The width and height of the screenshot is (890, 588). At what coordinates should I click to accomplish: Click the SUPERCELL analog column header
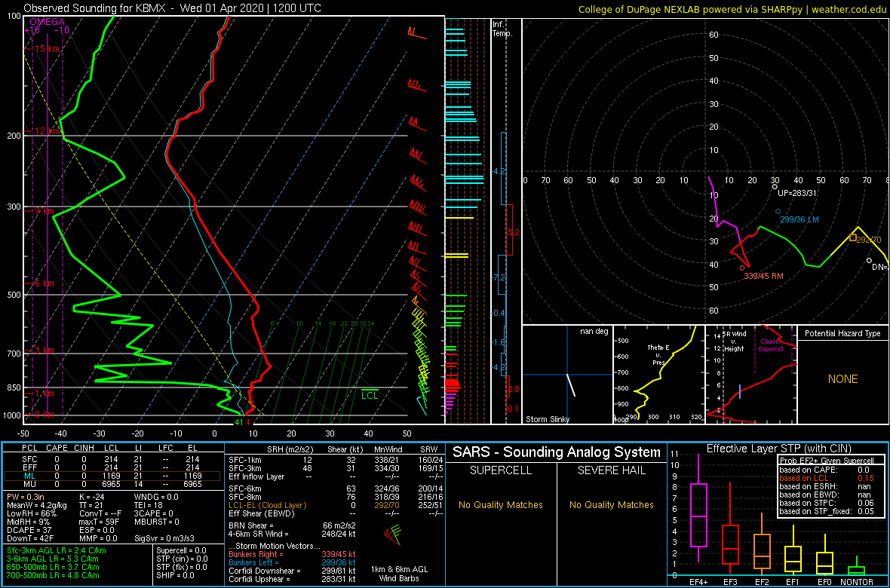[x=501, y=470]
